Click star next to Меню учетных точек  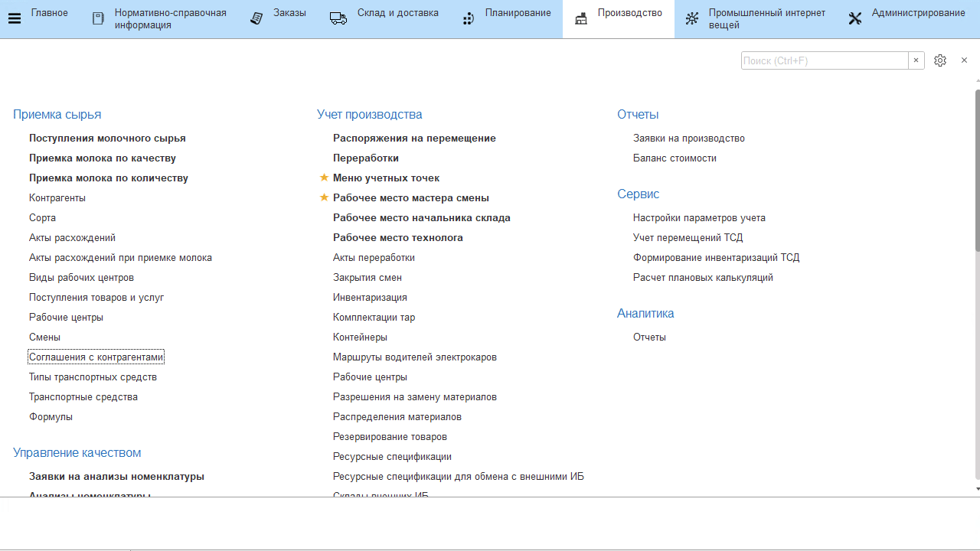pyautogui.click(x=324, y=178)
